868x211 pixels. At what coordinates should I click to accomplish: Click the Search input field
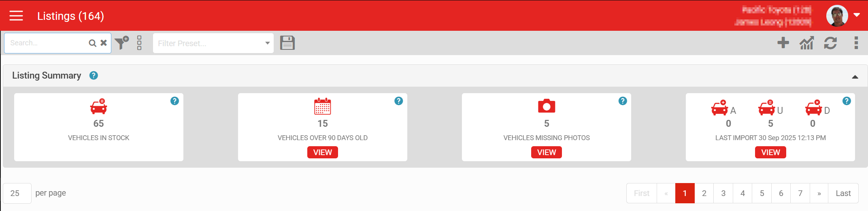click(47, 43)
